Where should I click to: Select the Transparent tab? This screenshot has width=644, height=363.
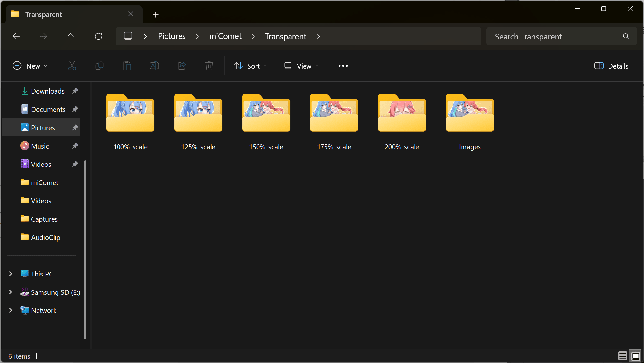coord(74,14)
